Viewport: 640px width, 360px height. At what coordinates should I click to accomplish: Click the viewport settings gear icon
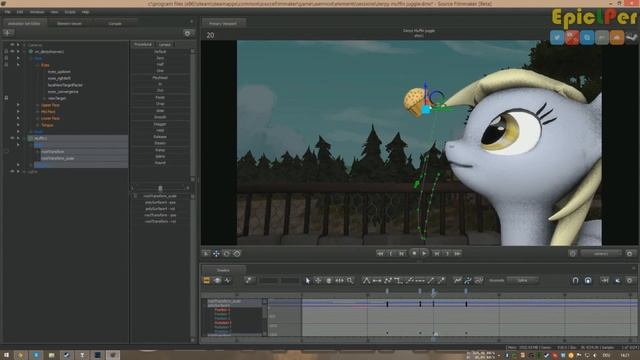point(629,253)
